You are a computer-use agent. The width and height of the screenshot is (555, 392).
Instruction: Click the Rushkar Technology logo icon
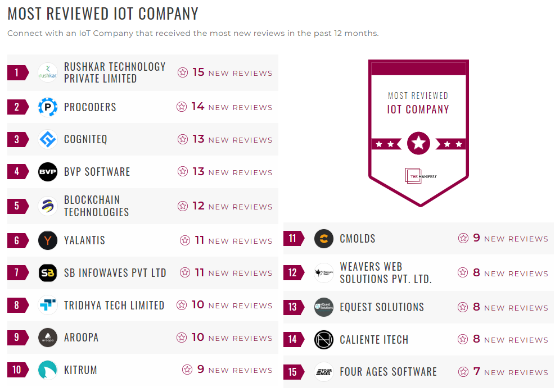coord(48,73)
